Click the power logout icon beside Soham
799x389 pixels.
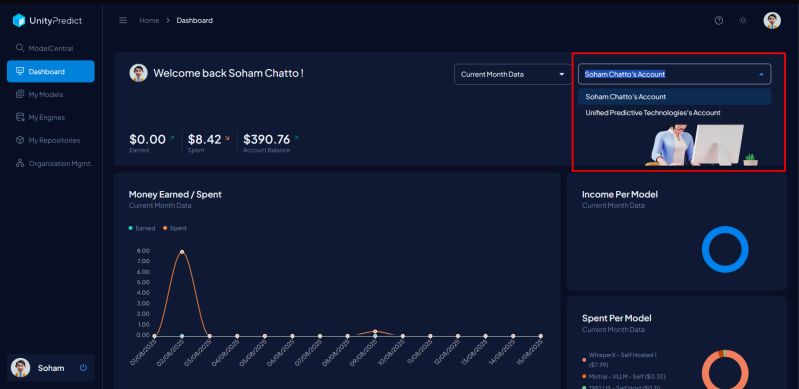(84, 368)
